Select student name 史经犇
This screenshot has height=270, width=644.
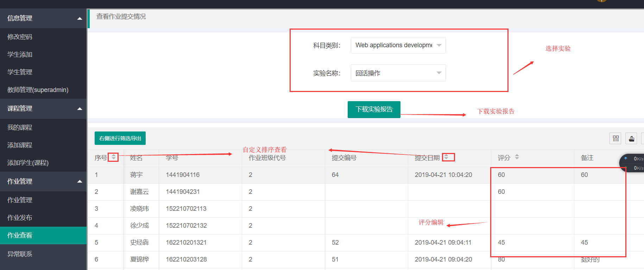coord(139,243)
